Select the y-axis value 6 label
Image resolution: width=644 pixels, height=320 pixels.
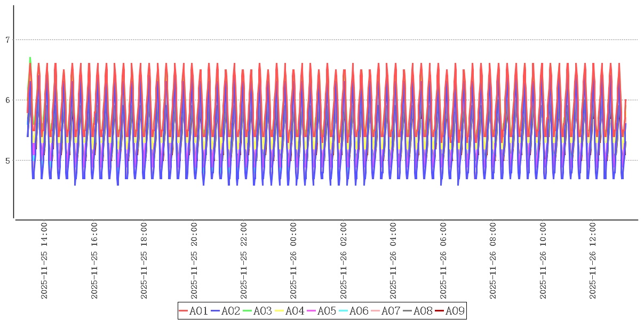tap(7, 100)
